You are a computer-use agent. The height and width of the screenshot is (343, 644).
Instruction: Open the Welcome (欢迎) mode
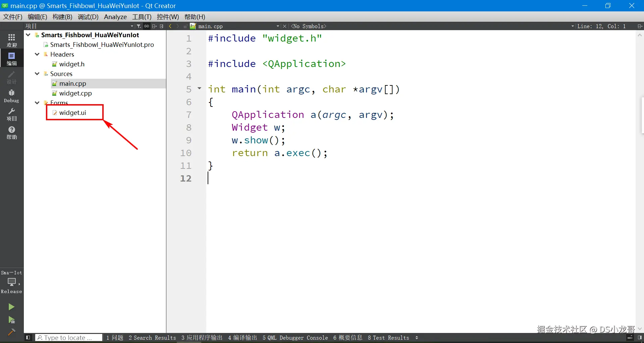coord(12,40)
